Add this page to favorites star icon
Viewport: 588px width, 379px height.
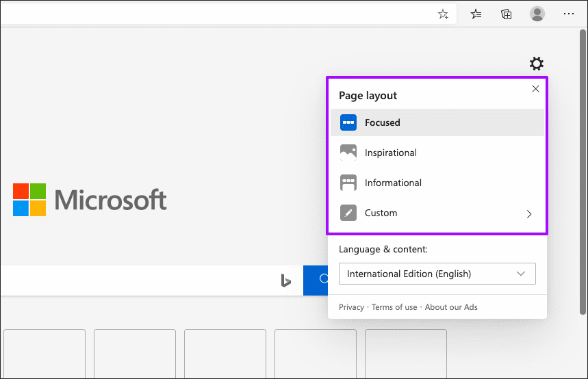[x=443, y=14]
